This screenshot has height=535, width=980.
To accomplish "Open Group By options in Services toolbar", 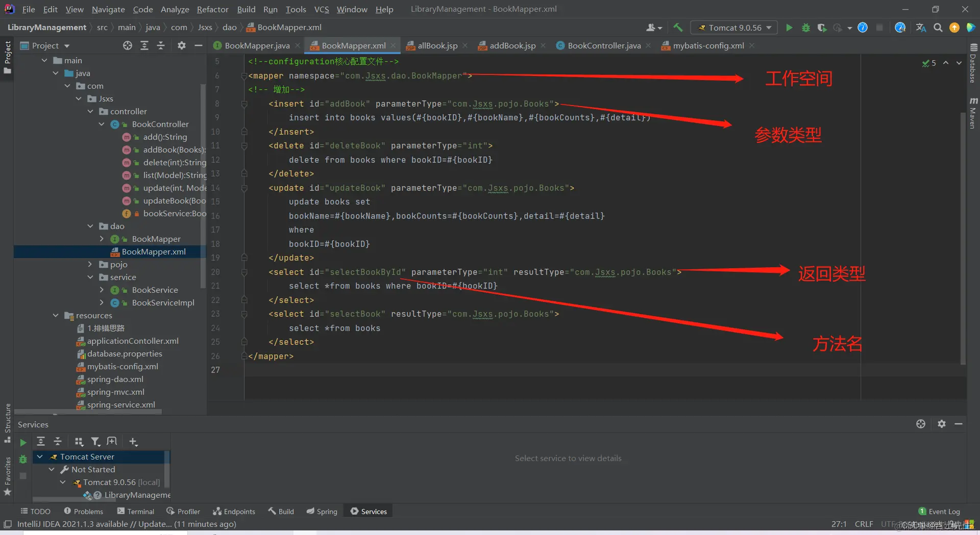I will click(x=79, y=441).
